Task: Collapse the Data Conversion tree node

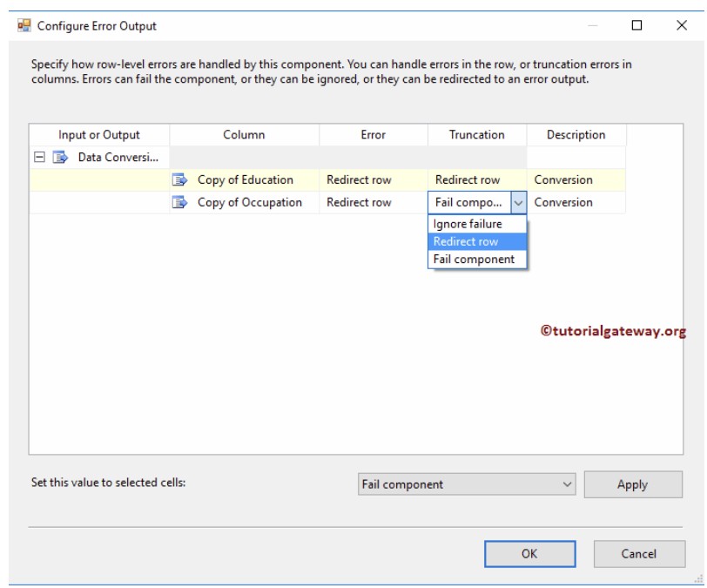Action: click(40, 158)
